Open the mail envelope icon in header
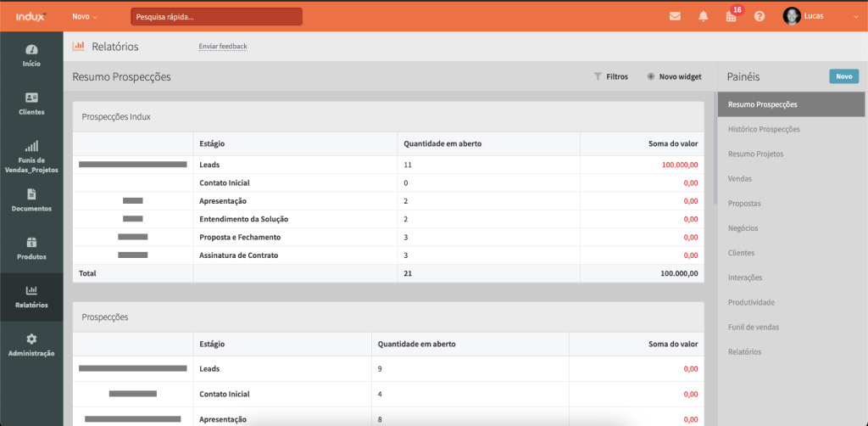The image size is (868, 426). tap(675, 16)
